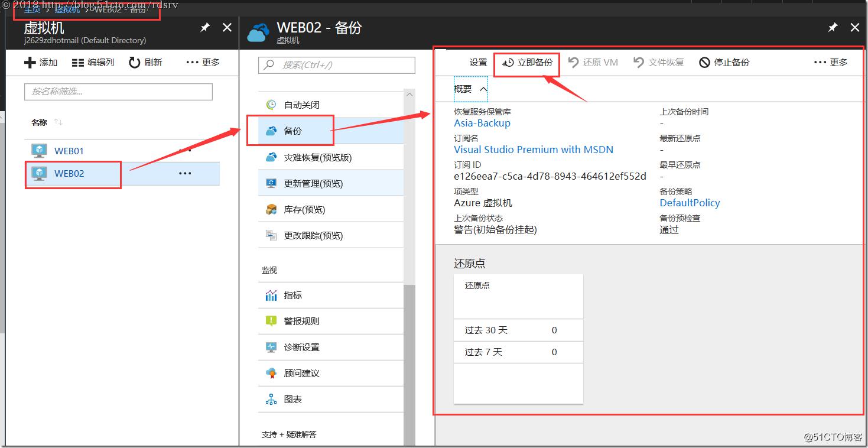The image size is (868, 448).
Task: Click the 图表 diagram icon
Action: [271, 399]
